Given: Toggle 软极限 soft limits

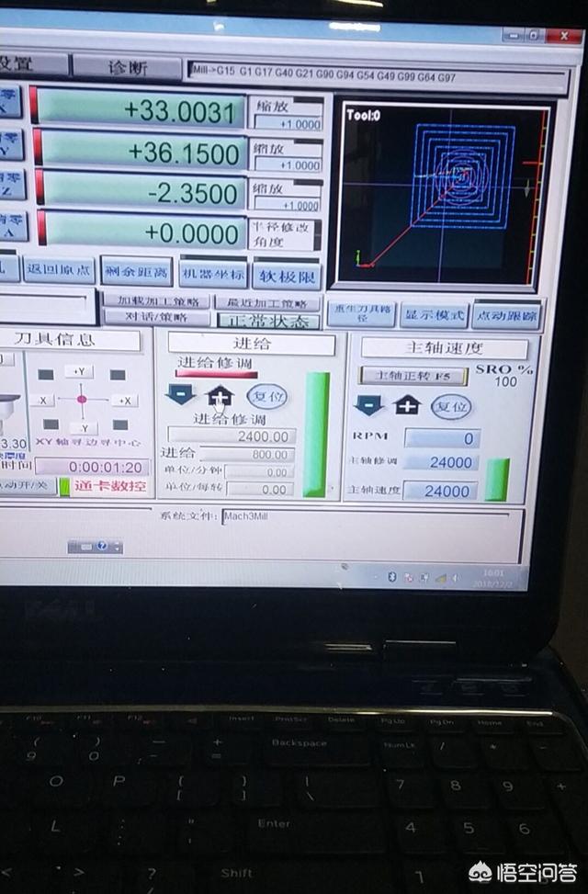Looking at the screenshot, I should [x=285, y=275].
